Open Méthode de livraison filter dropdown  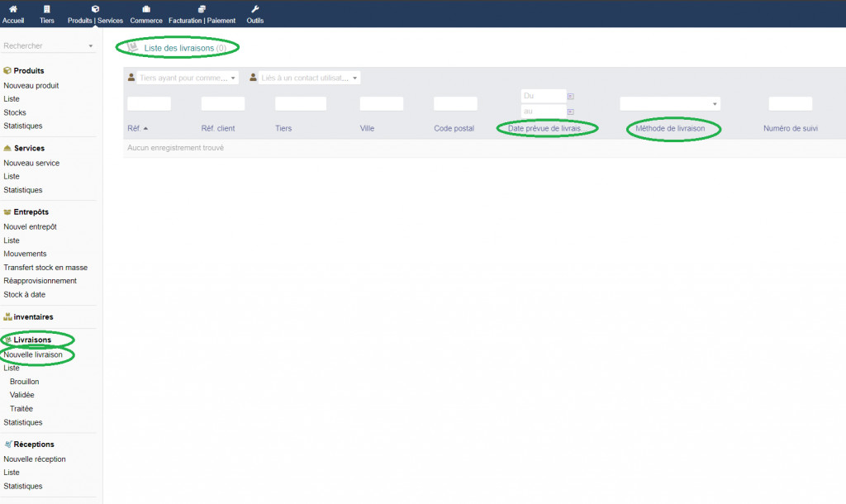point(669,103)
